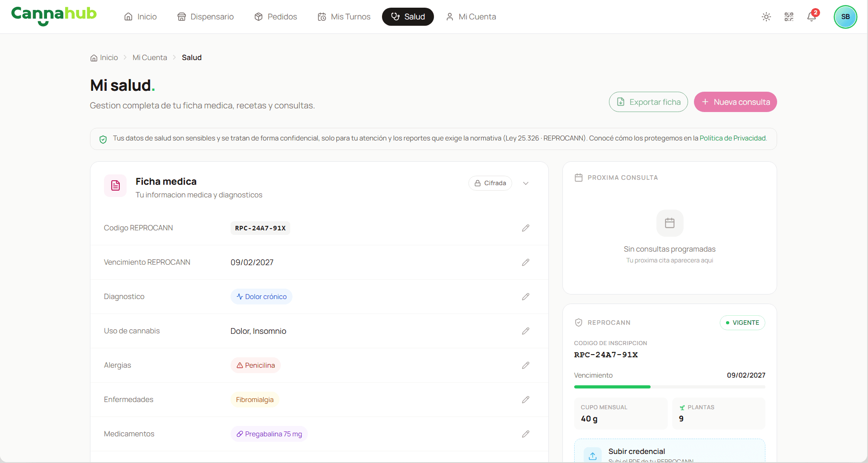
Task: Open the QR code scanner icon
Action: (x=789, y=17)
